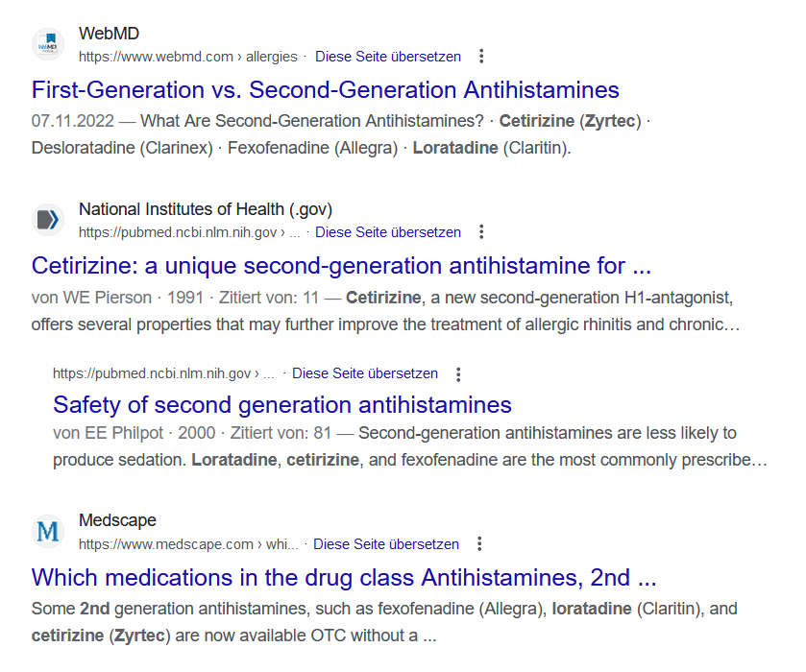
Task: Translate the Safety of antihistamines PubMed page
Action: [x=364, y=373]
